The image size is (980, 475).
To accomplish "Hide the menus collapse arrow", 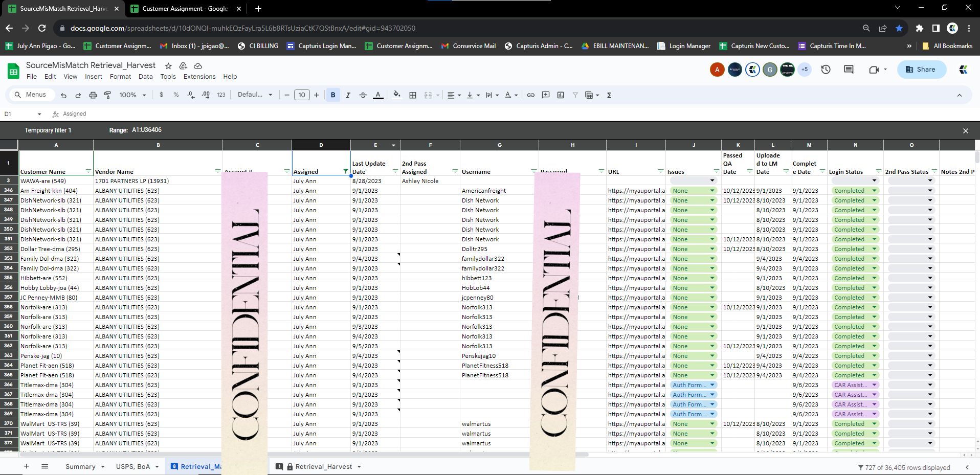I will click(x=960, y=95).
